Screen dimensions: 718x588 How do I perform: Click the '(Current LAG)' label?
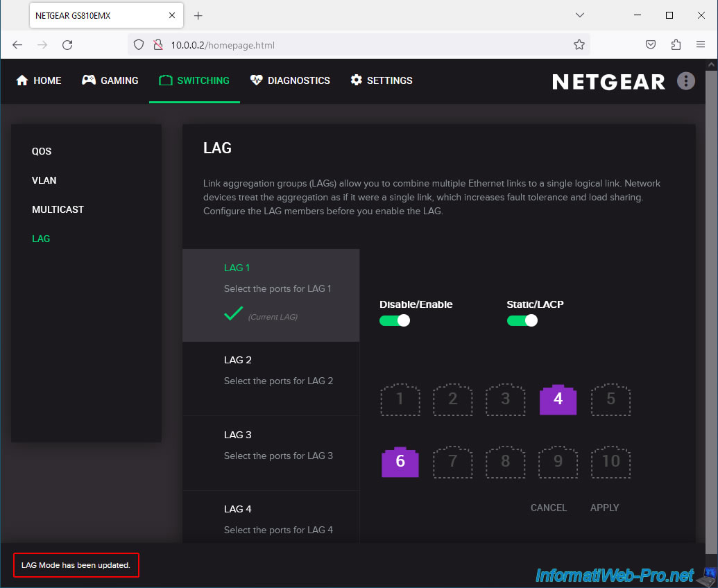(x=273, y=317)
